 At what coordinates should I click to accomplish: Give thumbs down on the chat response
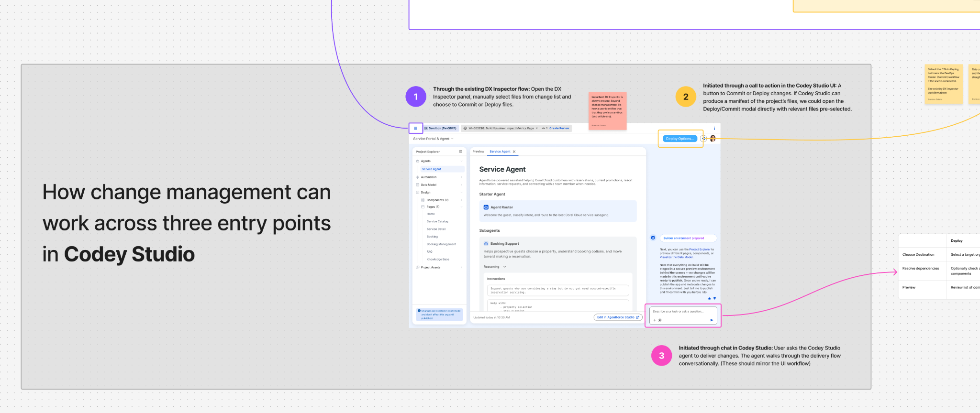(714, 298)
